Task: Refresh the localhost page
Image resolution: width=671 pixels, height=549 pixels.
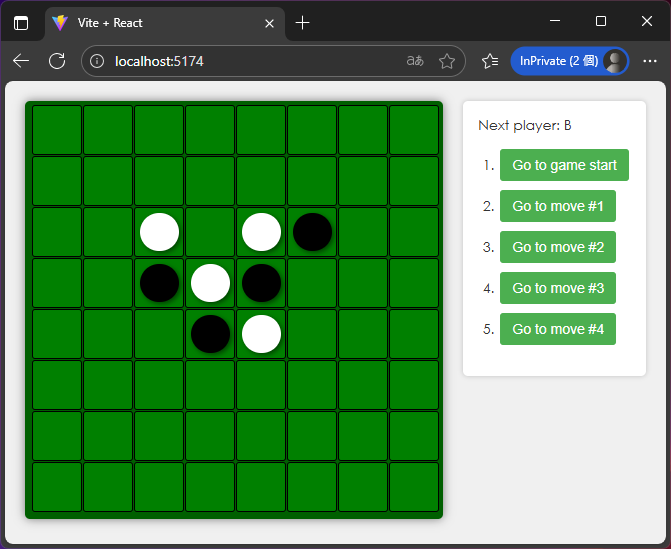Action: click(x=57, y=61)
